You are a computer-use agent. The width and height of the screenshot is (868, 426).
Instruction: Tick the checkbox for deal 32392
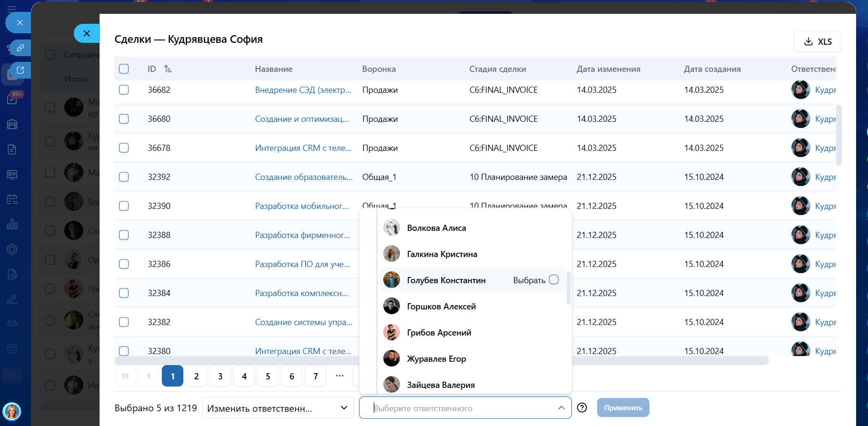[x=124, y=177]
